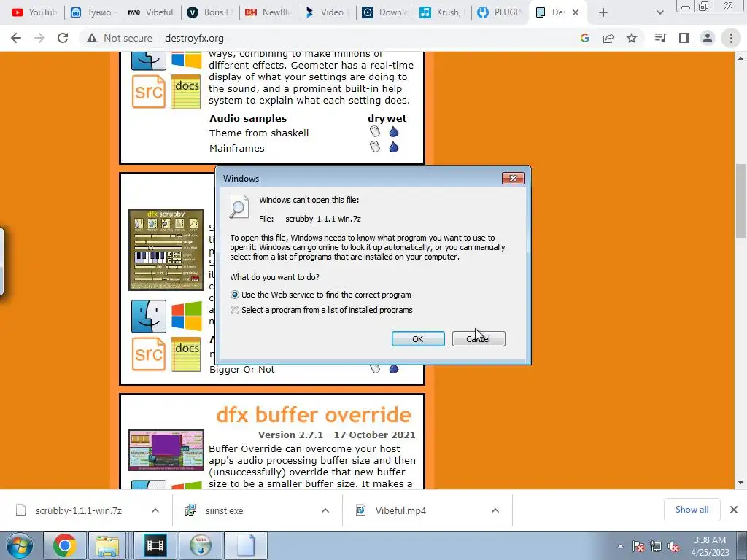Click Cancel in the Windows dialog
The width and height of the screenshot is (747, 560).
pyautogui.click(x=479, y=338)
